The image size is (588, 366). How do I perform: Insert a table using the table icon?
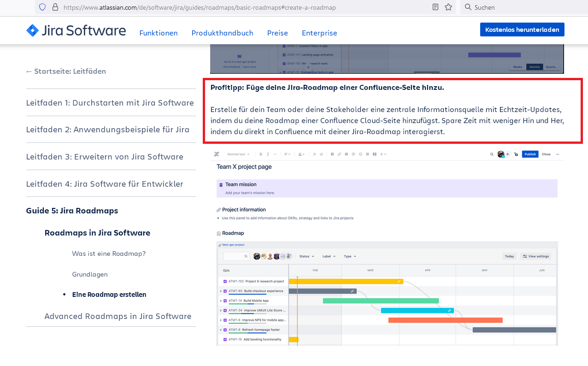(367, 154)
